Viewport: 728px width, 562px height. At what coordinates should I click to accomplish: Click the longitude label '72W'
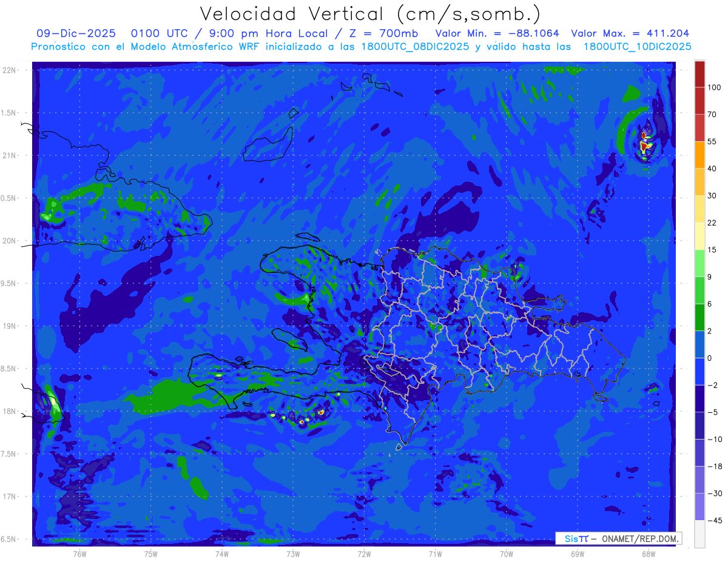point(364,554)
